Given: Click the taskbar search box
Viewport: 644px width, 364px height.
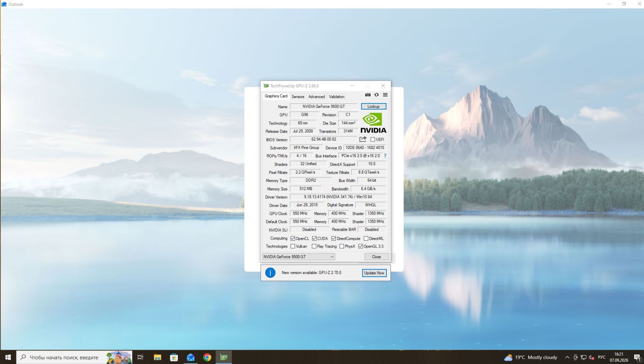Looking at the screenshot, I should pyautogui.click(x=74, y=357).
